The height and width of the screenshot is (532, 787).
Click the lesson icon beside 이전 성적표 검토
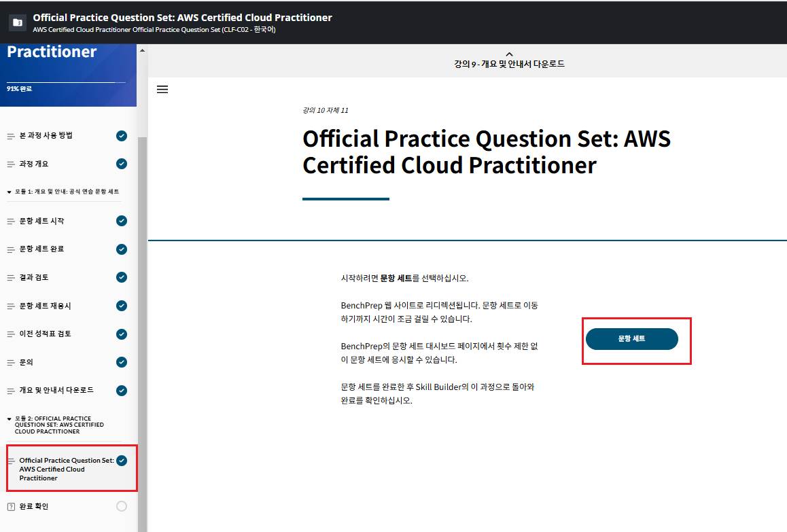pyautogui.click(x=11, y=334)
